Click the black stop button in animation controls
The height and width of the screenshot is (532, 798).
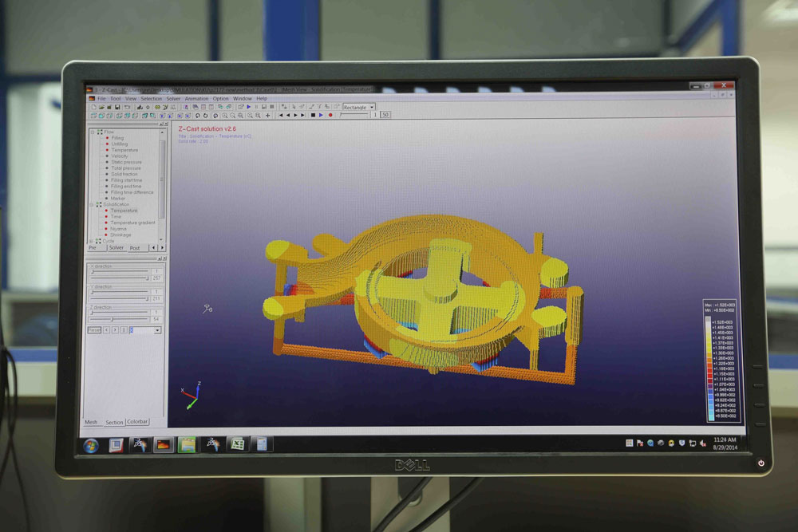313,115
